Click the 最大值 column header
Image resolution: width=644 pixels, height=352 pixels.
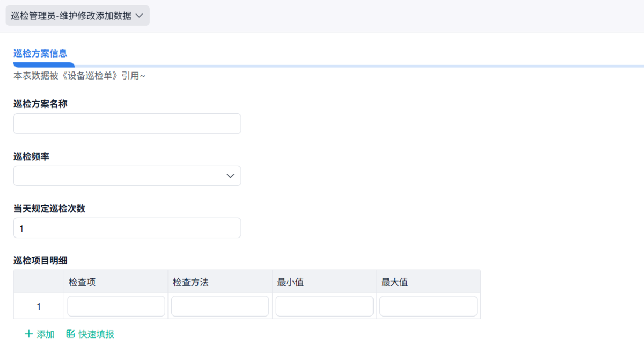[x=394, y=282]
